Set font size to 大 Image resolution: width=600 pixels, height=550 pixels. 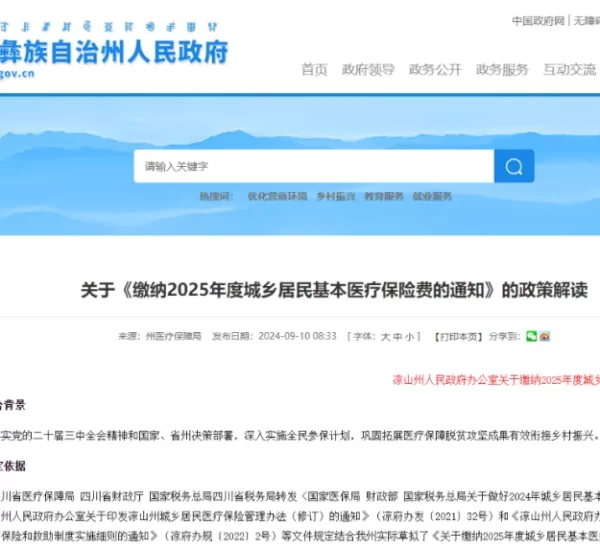click(385, 337)
